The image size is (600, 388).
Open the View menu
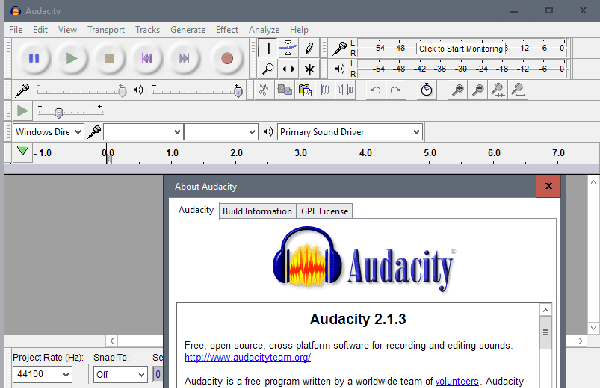click(x=67, y=30)
